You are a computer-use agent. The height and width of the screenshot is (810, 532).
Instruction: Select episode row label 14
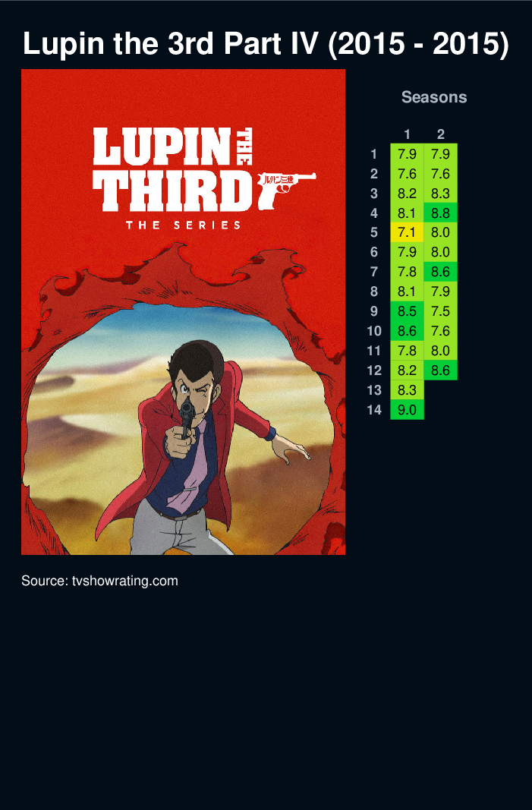pyautogui.click(x=374, y=410)
